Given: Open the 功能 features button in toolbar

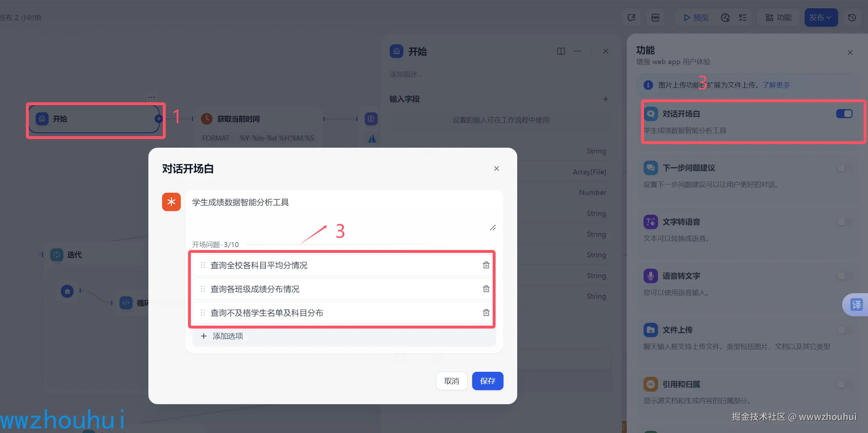Looking at the screenshot, I should pyautogui.click(x=778, y=18).
